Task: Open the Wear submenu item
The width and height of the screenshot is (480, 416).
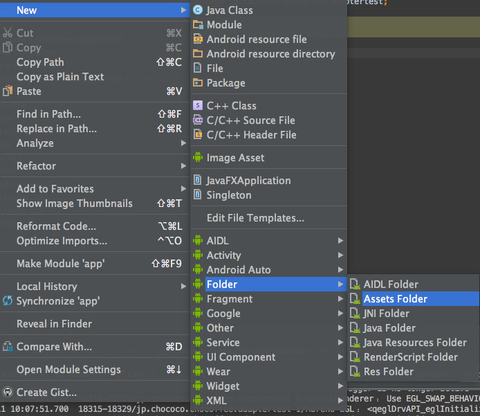Action: point(269,371)
